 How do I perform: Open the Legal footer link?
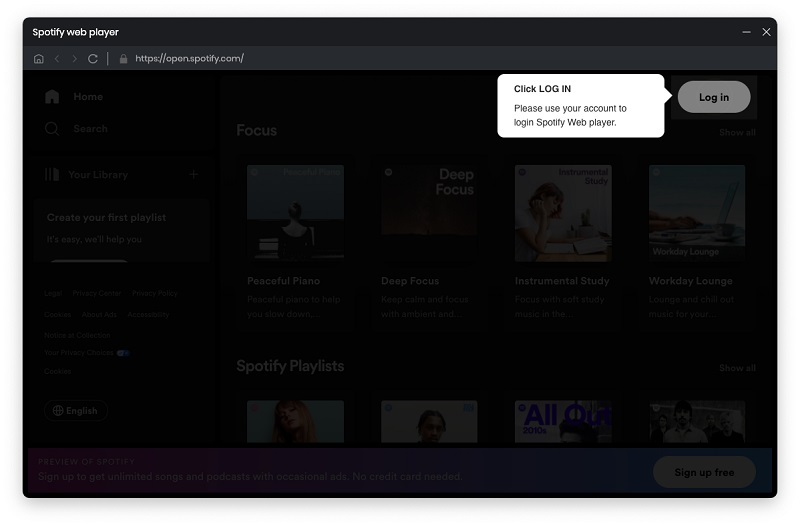(x=53, y=293)
